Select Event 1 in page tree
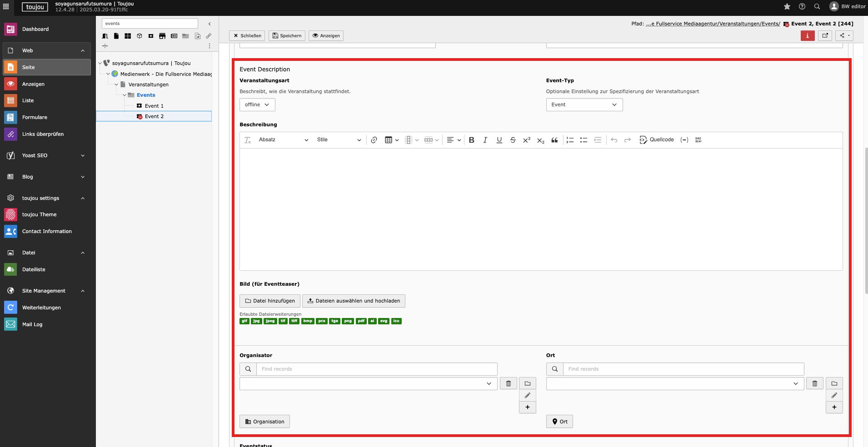This screenshot has width=868, height=447. click(154, 106)
